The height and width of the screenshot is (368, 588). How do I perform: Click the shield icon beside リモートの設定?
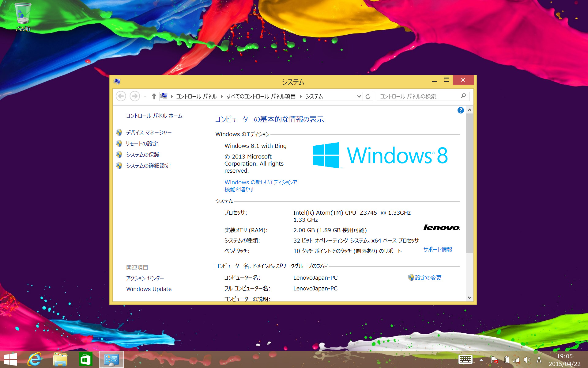[x=119, y=144]
